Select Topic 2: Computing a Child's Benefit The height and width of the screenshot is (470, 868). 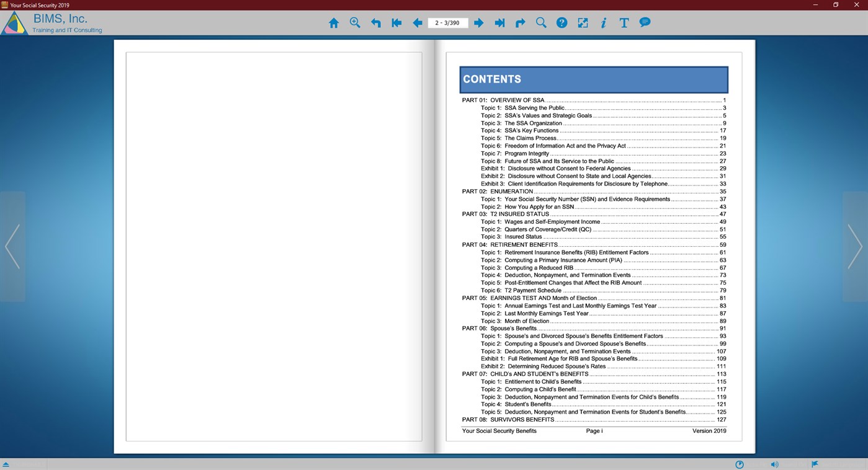(603, 389)
